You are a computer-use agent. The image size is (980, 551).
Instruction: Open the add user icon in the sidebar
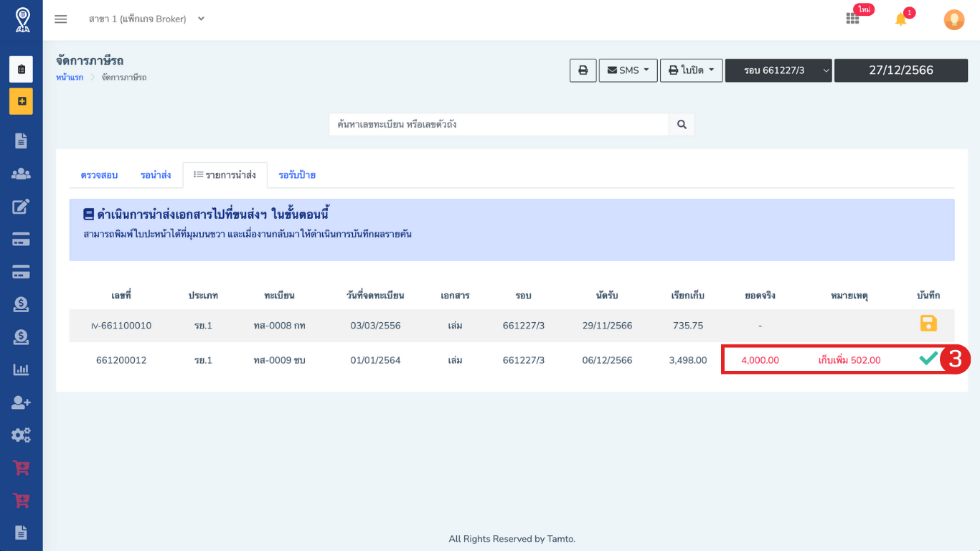[22, 402]
